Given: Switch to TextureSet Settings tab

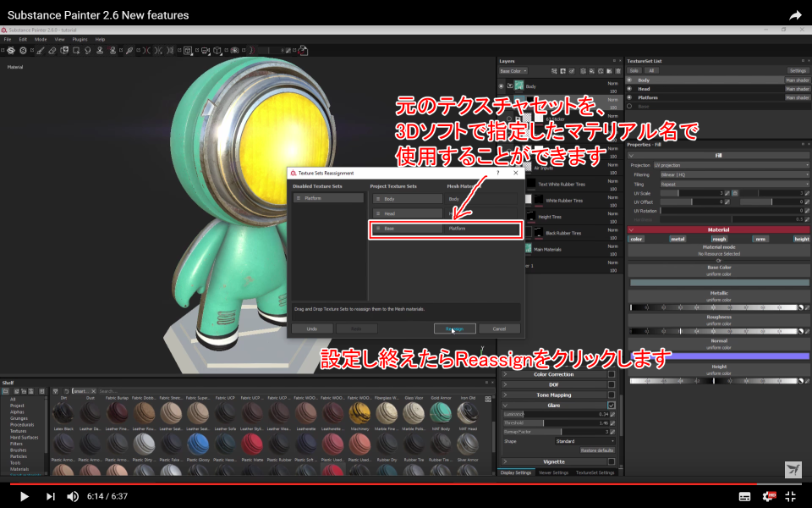Looking at the screenshot, I should [x=595, y=472].
